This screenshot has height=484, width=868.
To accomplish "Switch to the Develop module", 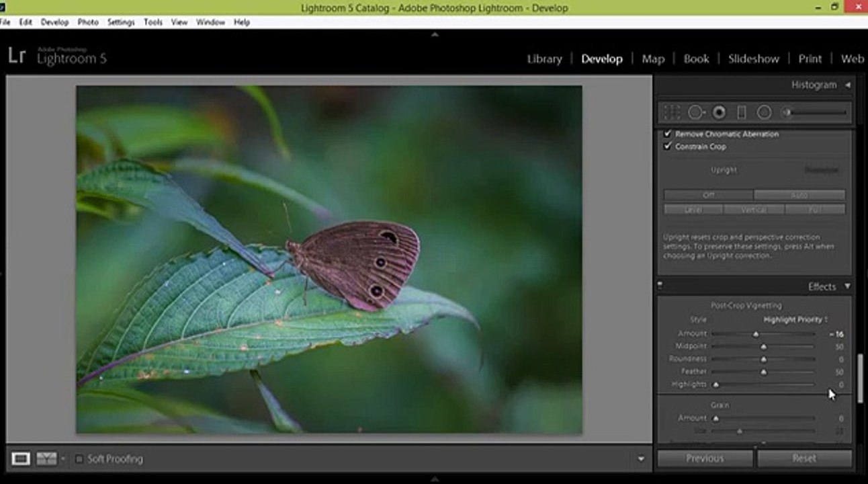I will point(602,58).
